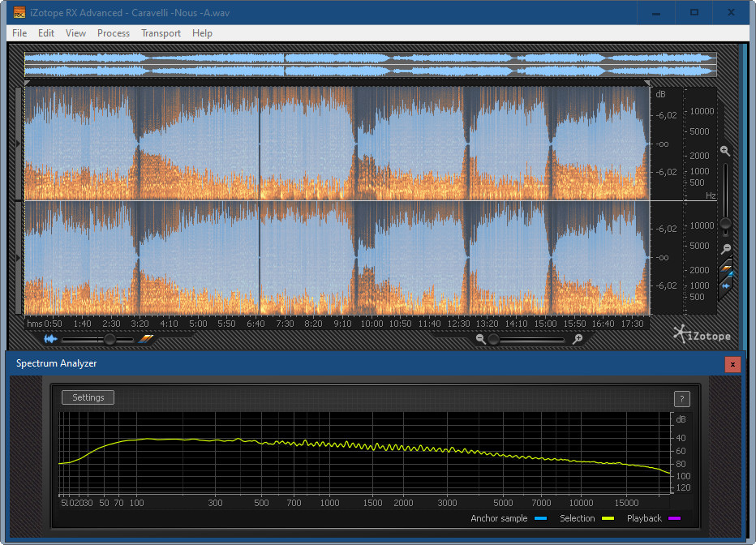756x545 pixels.
Task: Open the Transport menu
Action: coord(161,33)
